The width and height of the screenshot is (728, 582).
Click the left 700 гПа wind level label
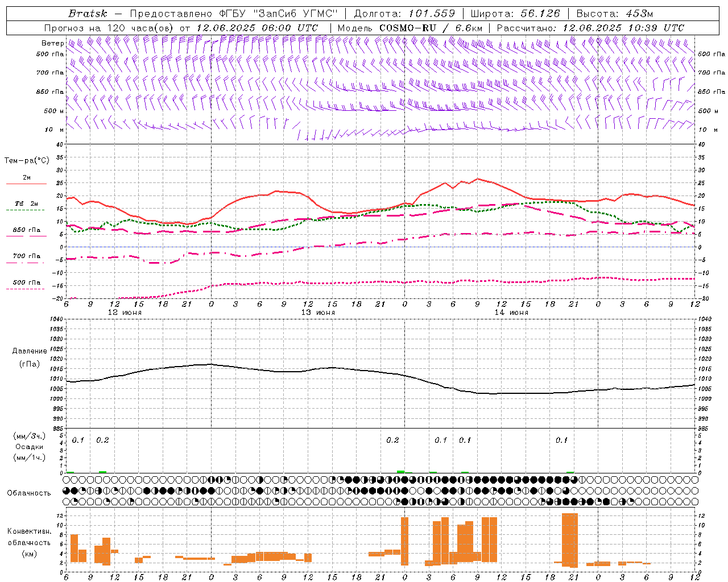click(x=50, y=73)
